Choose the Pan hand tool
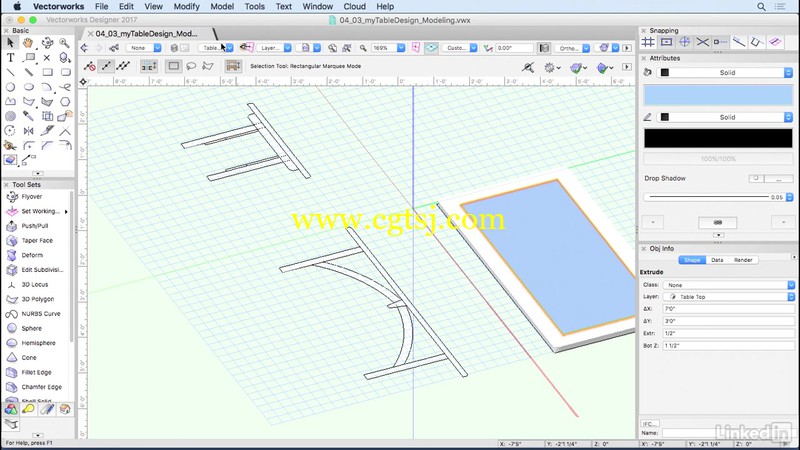800x450 pixels. coord(28,43)
